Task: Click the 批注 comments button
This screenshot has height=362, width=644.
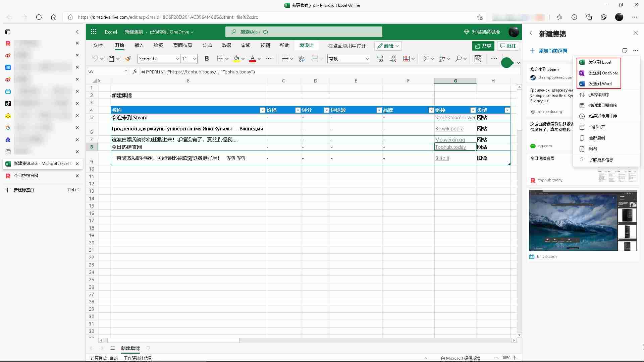Action: click(x=508, y=46)
